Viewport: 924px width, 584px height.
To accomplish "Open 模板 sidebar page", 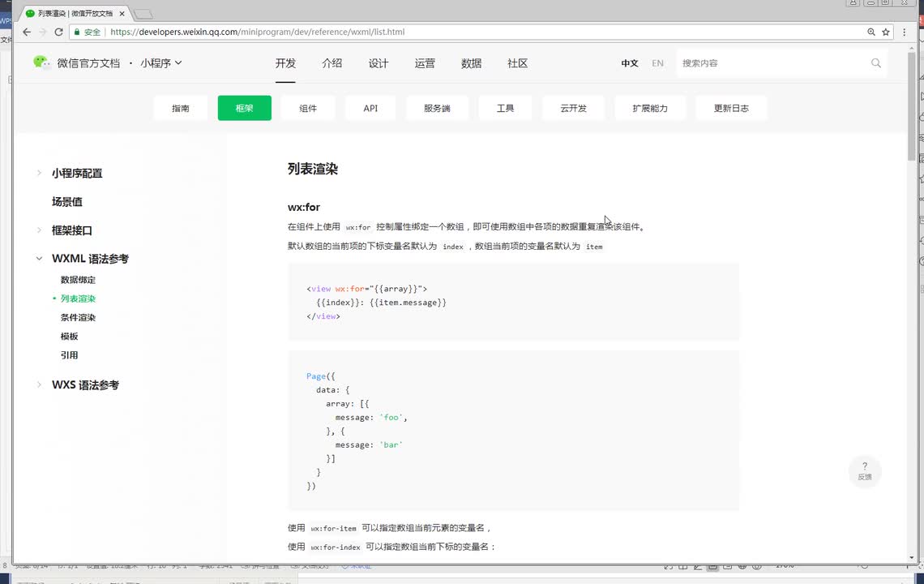I will [x=69, y=337].
